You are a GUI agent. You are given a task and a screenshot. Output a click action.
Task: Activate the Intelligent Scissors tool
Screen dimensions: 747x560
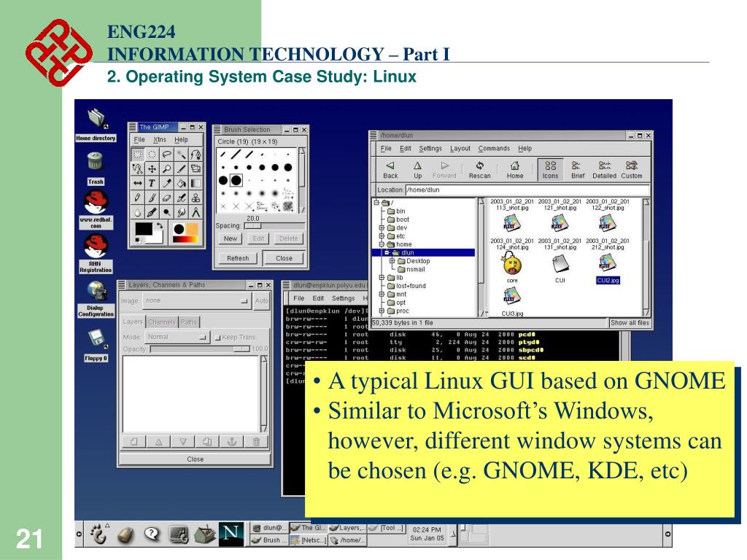[x=137, y=168]
